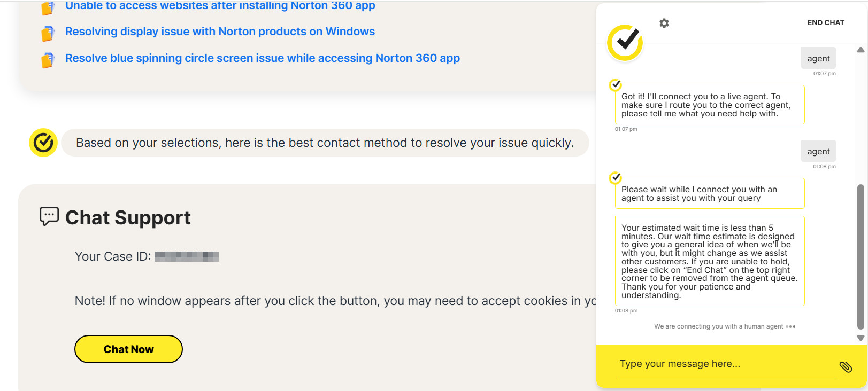
Task: Click document icon beside display issue article
Action: point(48,33)
